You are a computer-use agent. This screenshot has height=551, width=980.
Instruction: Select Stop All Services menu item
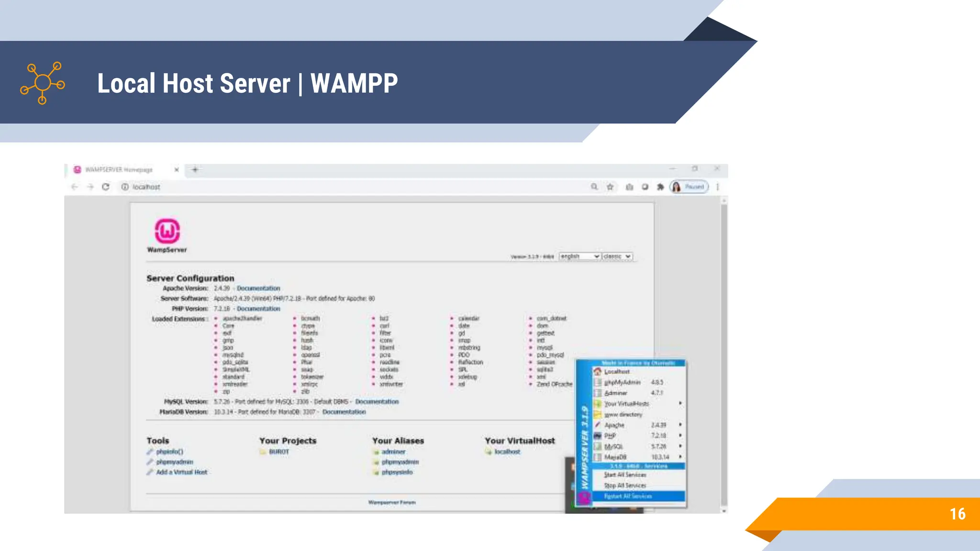pos(625,485)
